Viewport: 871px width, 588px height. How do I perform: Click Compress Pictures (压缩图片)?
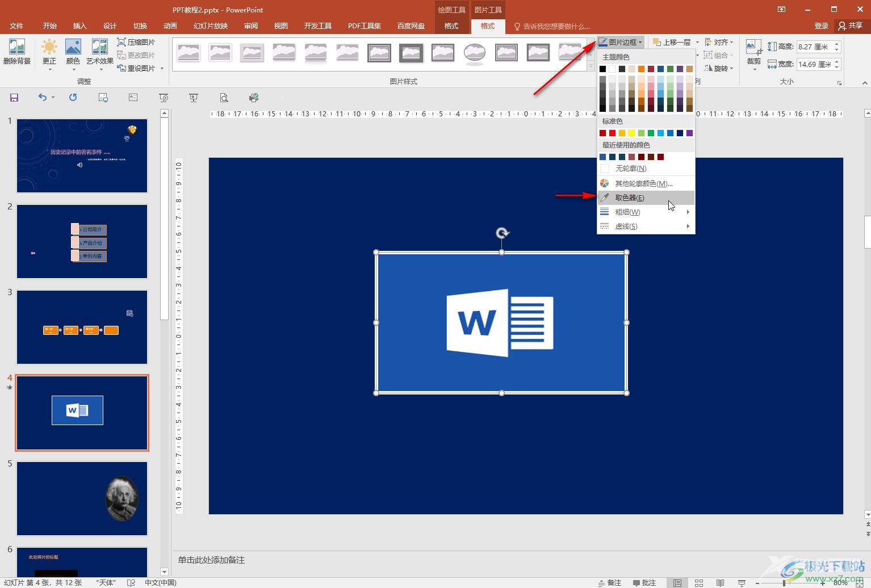(x=136, y=42)
